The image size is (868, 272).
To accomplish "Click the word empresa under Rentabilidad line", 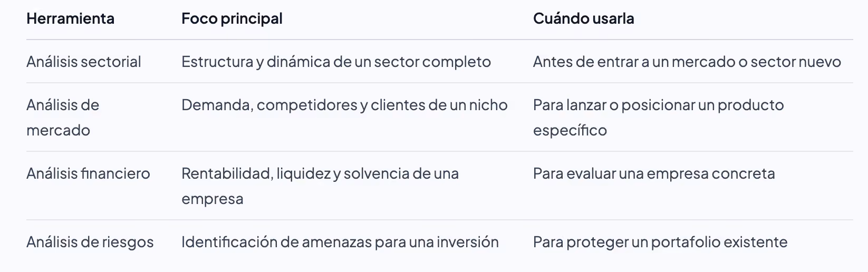I will point(213,199).
